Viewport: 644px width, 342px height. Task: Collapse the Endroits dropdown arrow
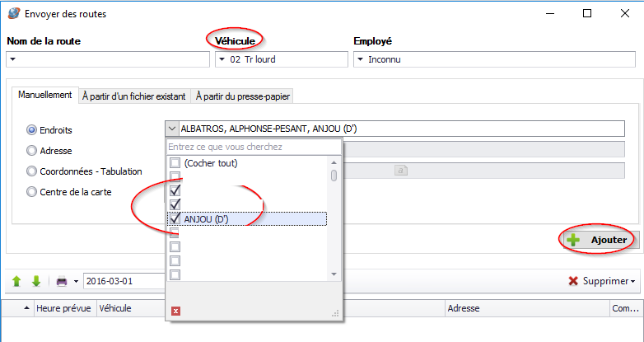click(x=171, y=129)
